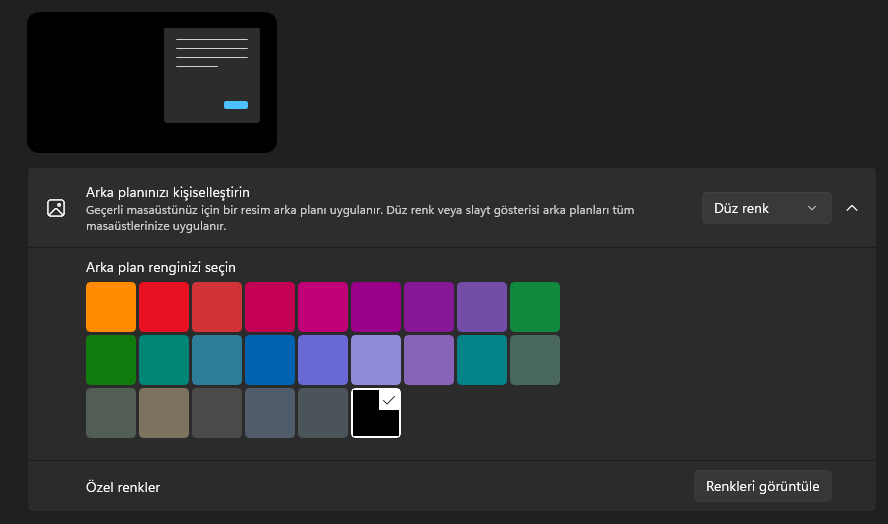888x524 pixels.
Task: Select the royal blue color swatch
Action: pos(270,360)
